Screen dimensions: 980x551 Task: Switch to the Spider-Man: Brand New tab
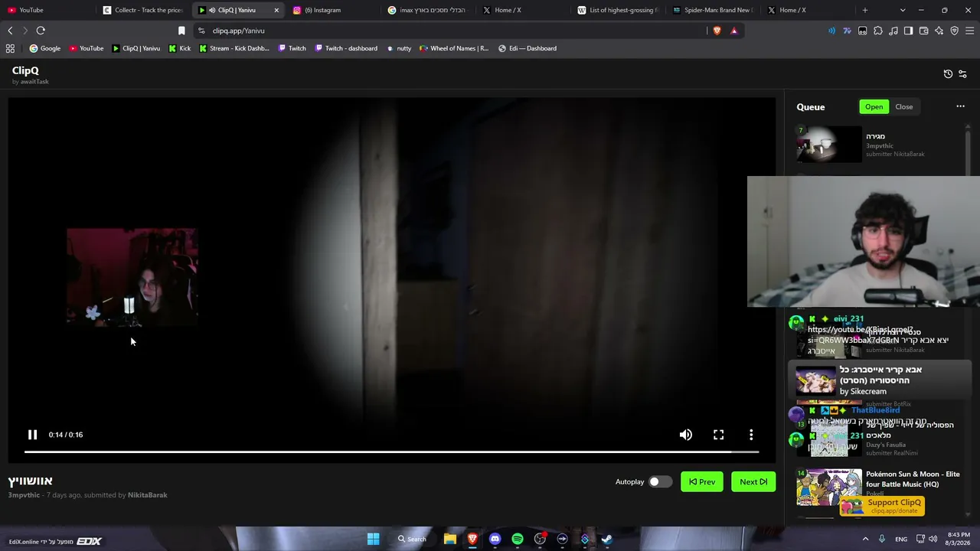point(714,10)
